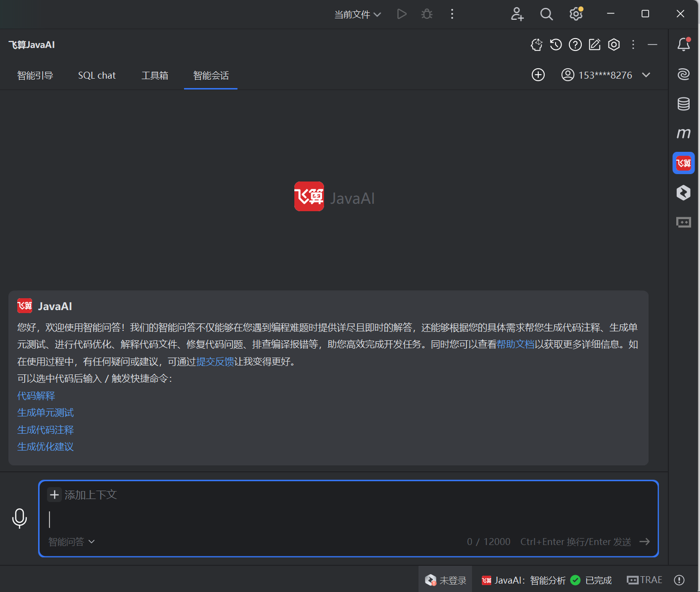Open the hexagon arrow plugin sidebar icon
The width and height of the screenshot is (700, 592).
(x=684, y=192)
